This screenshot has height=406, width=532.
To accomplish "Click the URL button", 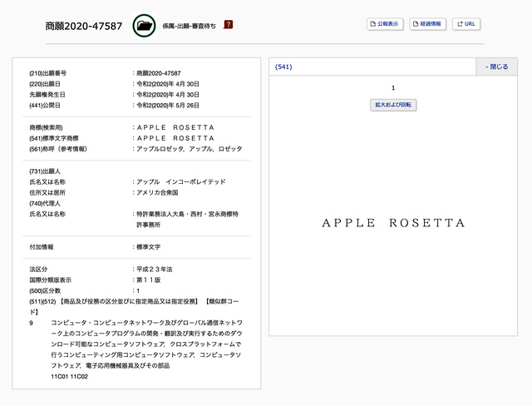I will [466, 24].
